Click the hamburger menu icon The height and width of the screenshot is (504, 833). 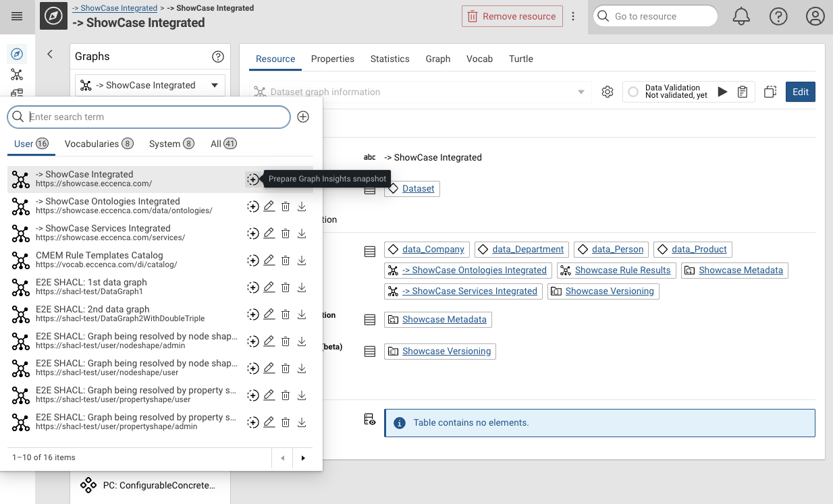[x=17, y=16]
